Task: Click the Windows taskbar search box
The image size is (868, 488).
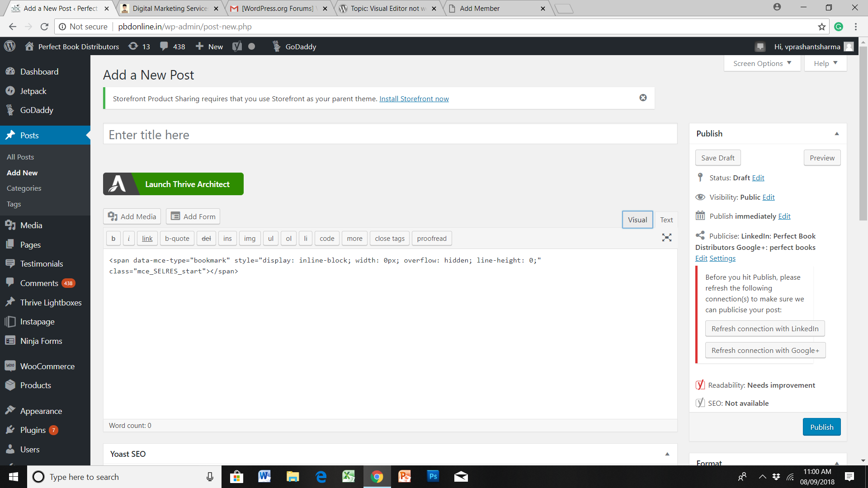Action: (x=124, y=477)
